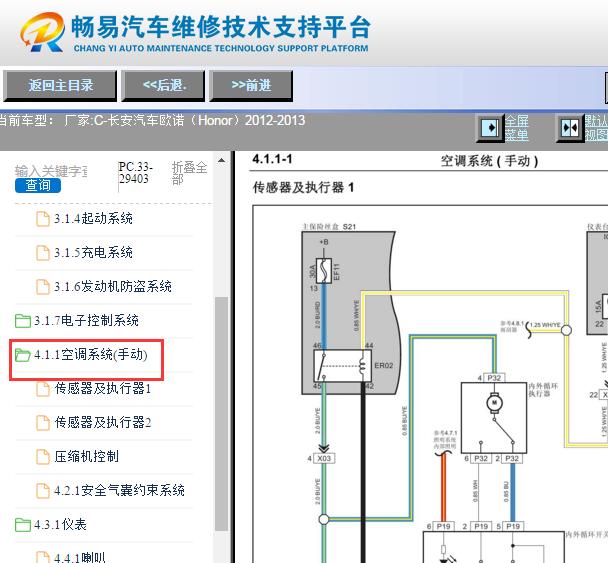Open 3.1.6发动机防盗系统 tree item
Viewport: 608px width, 563px height.
pos(113,287)
